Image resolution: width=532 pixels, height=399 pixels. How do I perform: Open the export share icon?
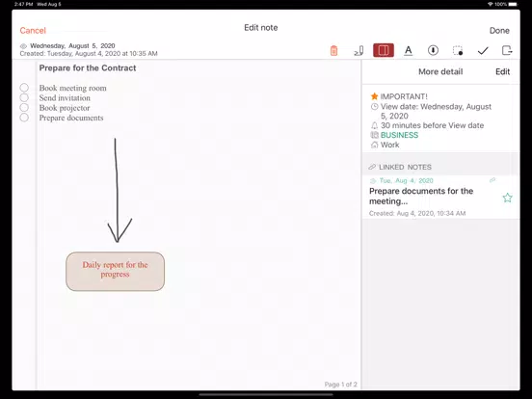pos(507,50)
